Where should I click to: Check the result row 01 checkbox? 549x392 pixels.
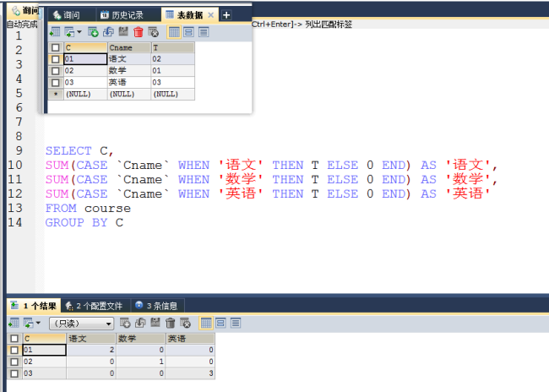point(14,350)
